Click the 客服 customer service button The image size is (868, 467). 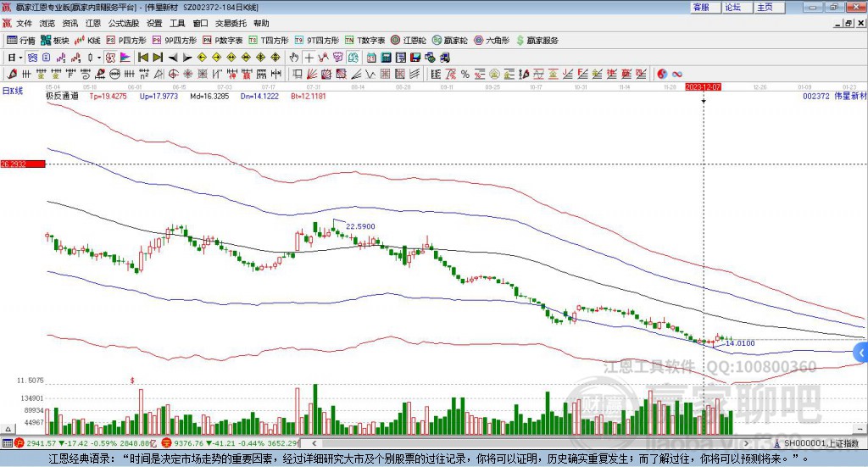(701, 7)
